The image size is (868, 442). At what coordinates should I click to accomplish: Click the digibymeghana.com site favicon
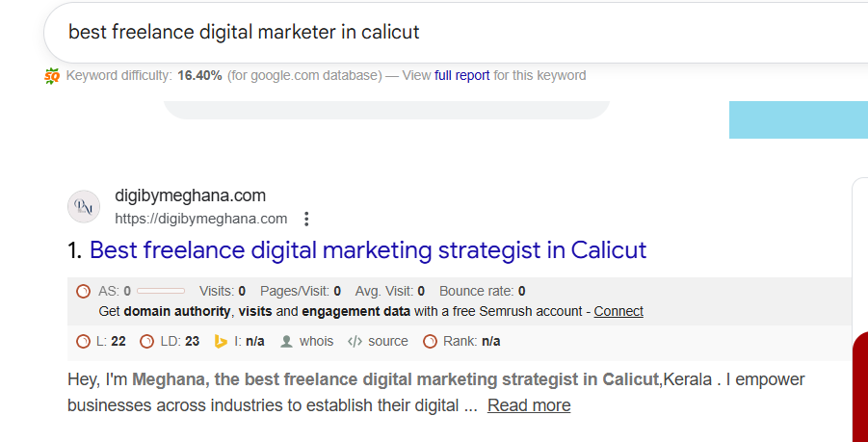tap(84, 206)
